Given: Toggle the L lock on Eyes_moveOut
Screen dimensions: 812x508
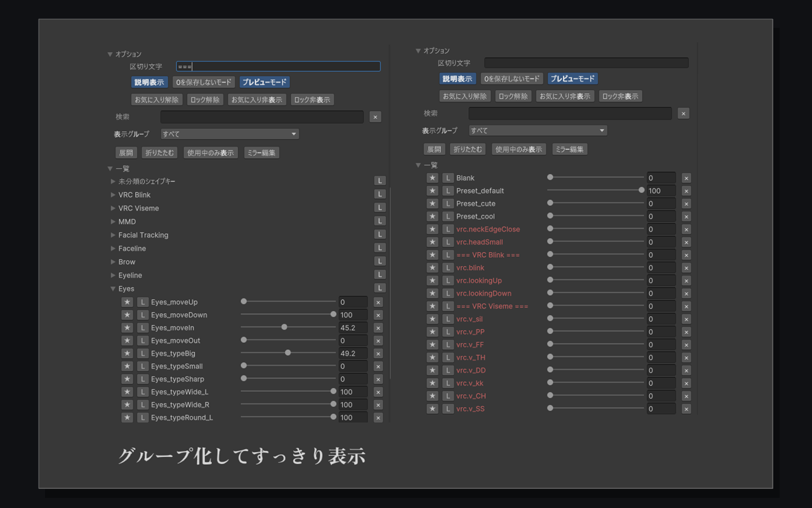Looking at the screenshot, I should click(143, 340).
